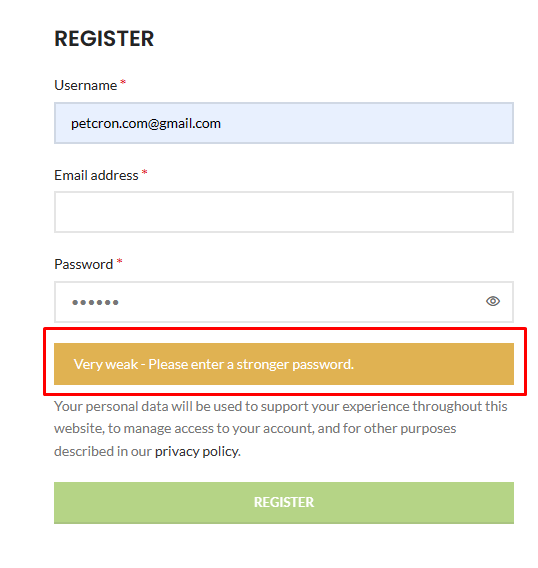Open the privacy policy link

pyautogui.click(x=197, y=451)
